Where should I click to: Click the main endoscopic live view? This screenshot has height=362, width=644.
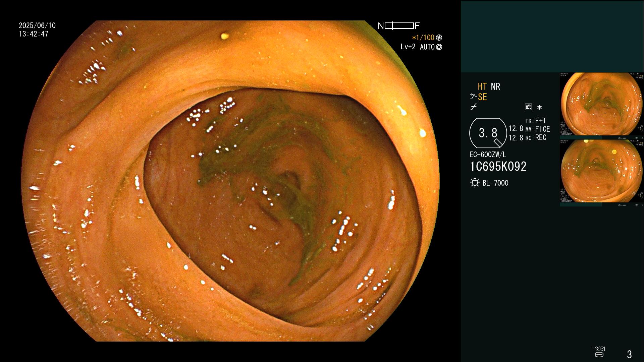(x=231, y=181)
